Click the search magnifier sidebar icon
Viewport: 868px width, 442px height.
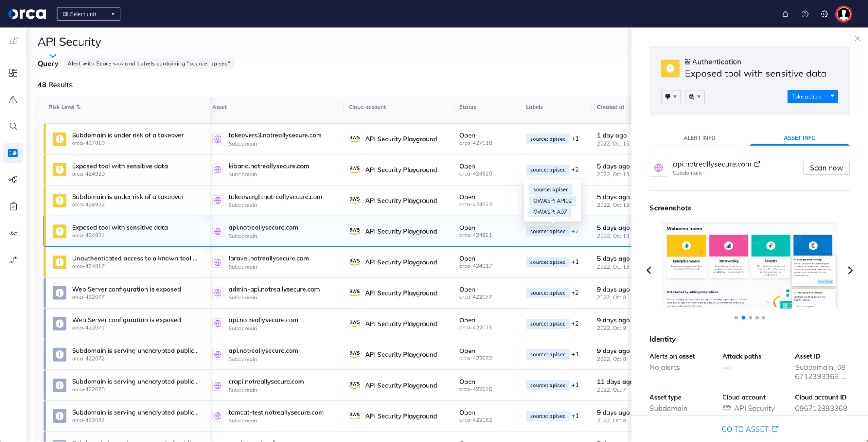(13, 126)
